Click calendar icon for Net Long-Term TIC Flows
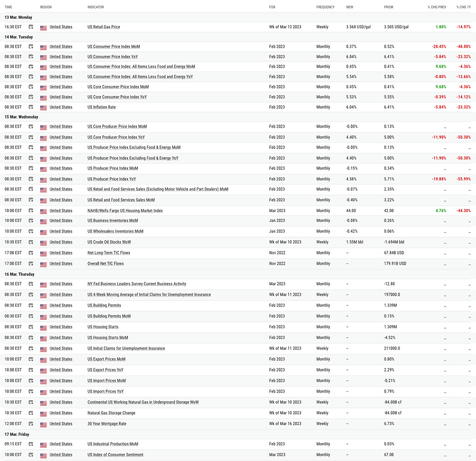 (31, 253)
